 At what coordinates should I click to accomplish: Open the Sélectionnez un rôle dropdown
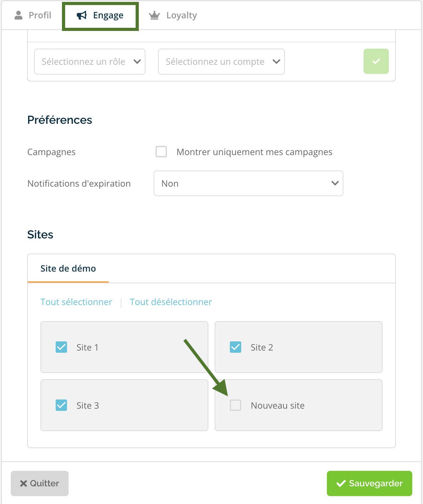(x=90, y=62)
